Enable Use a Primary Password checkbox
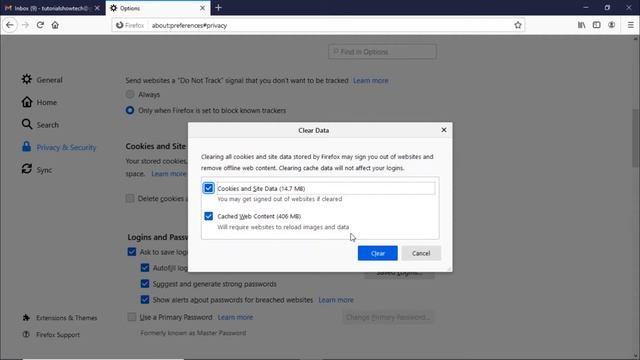Image resolution: width=640 pixels, height=360 pixels. [131, 317]
